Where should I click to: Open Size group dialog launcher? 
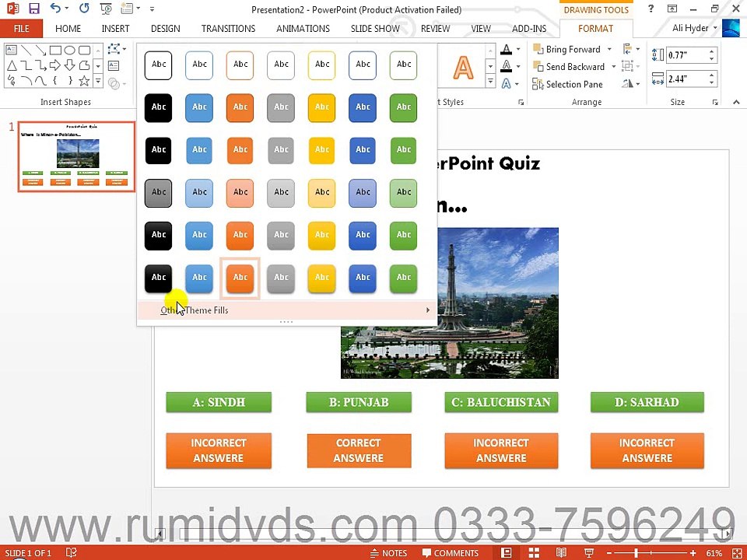[714, 103]
